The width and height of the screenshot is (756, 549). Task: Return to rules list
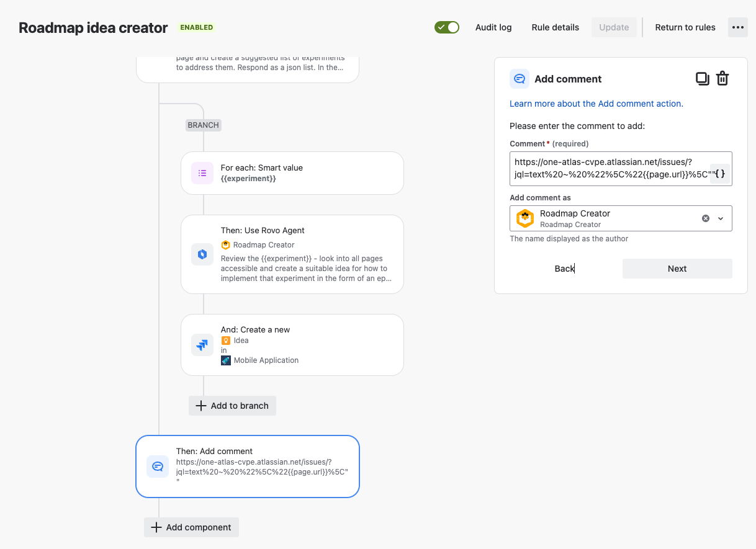(x=685, y=27)
